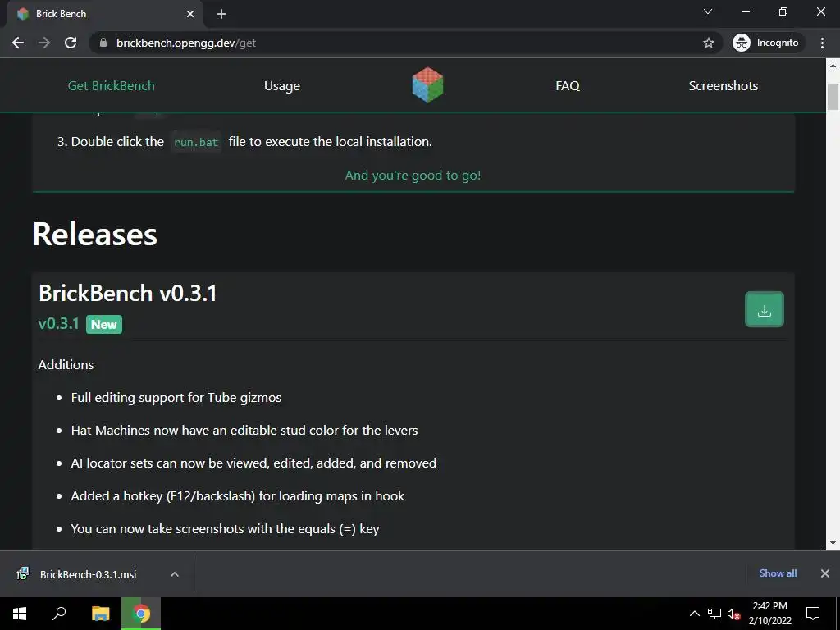840x630 pixels.
Task: Open Chrome three-dot menu
Action: 822,43
